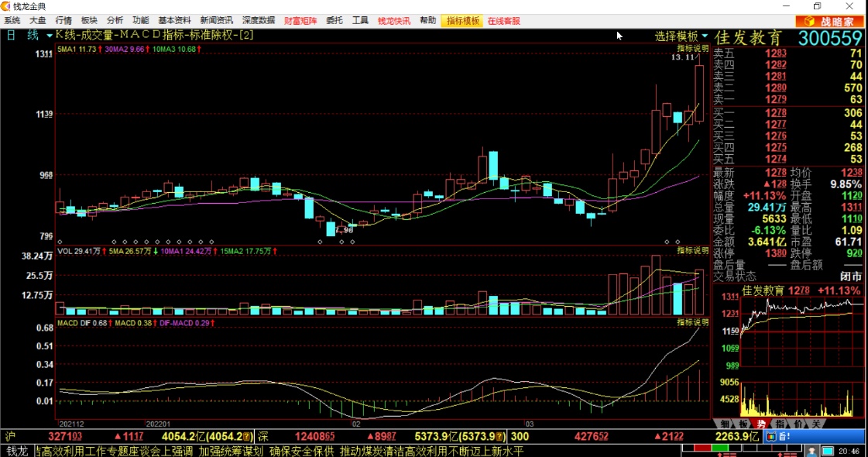The height and width of the screenshot is (457, 868).
Task: Click the 总量 29.41万 volume value
Action: 767,207
